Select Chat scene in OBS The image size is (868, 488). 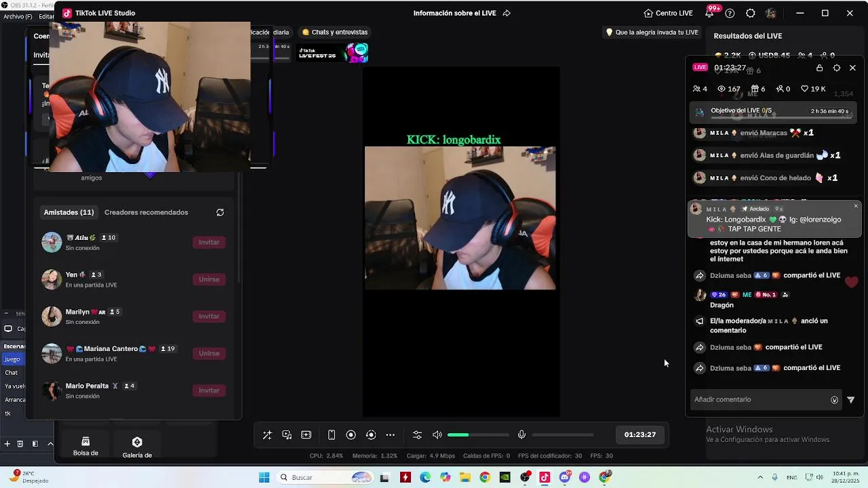click(x=12, y=373)
